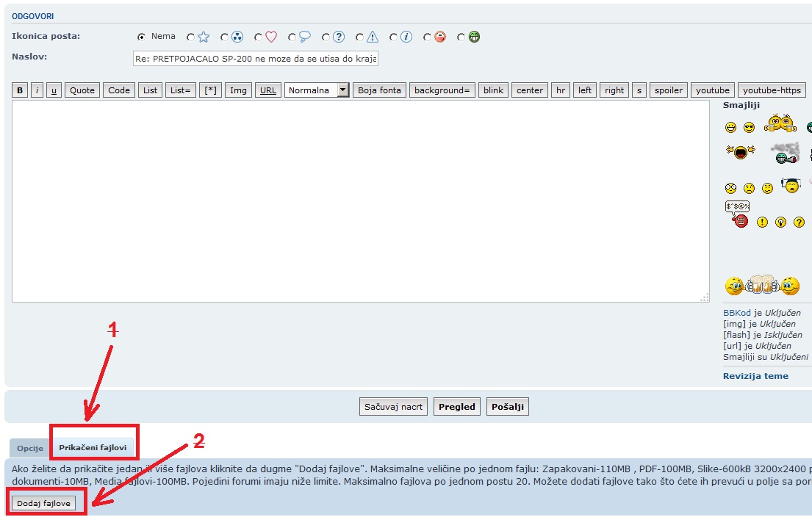Click the screaming open-mouth smiley
The height and width of the screenshot is (517, 812).
coord(740,152)
